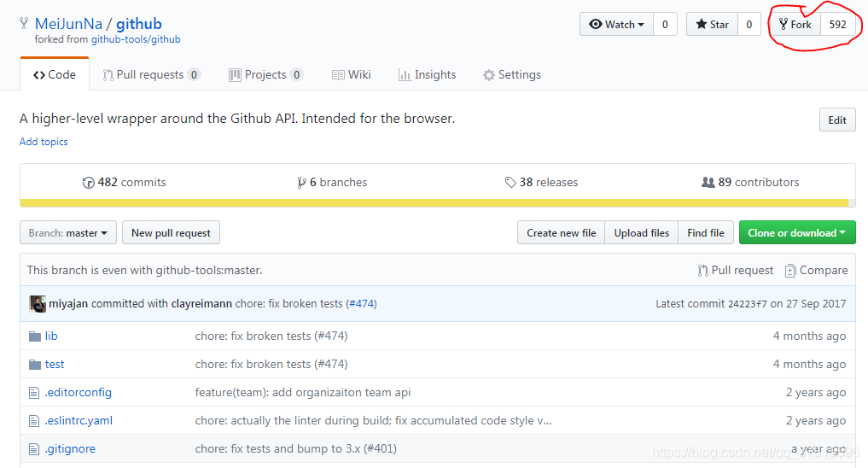The width and height of the screenshot is (868, 468).
Task: Open the Compare link
Action: tap(817, 270)
